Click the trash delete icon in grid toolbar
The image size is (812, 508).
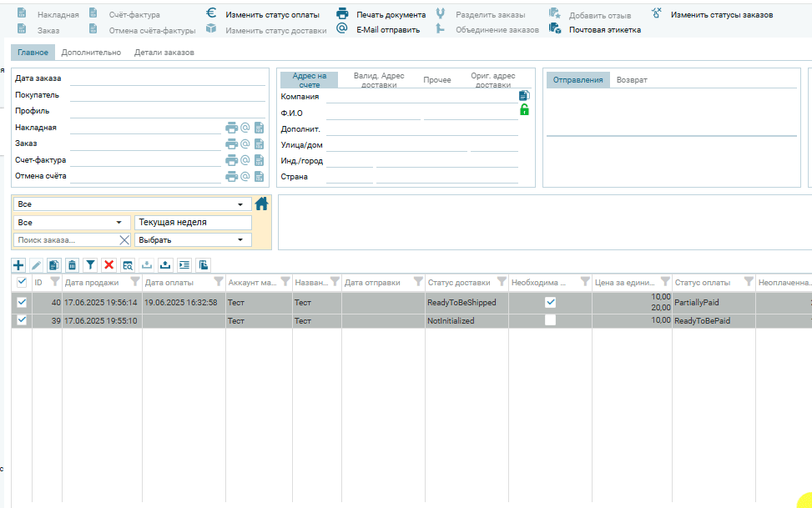72,264
